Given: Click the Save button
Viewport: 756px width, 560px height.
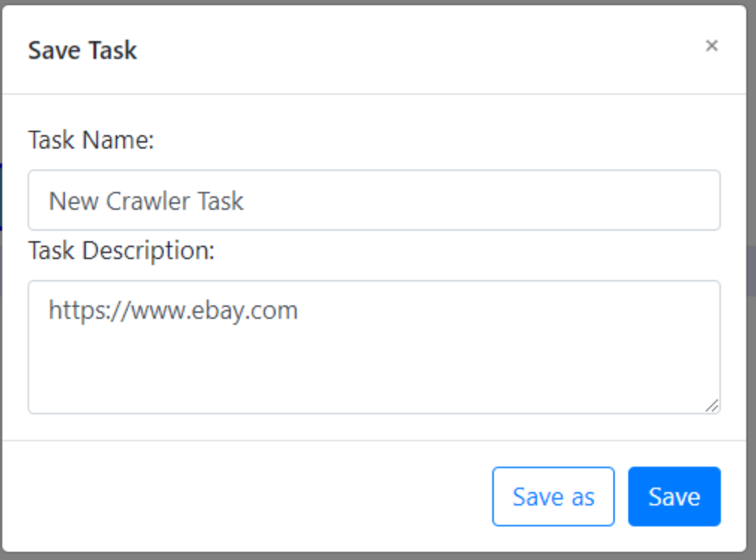Looking at the screenshot, I should pos(674,497).
